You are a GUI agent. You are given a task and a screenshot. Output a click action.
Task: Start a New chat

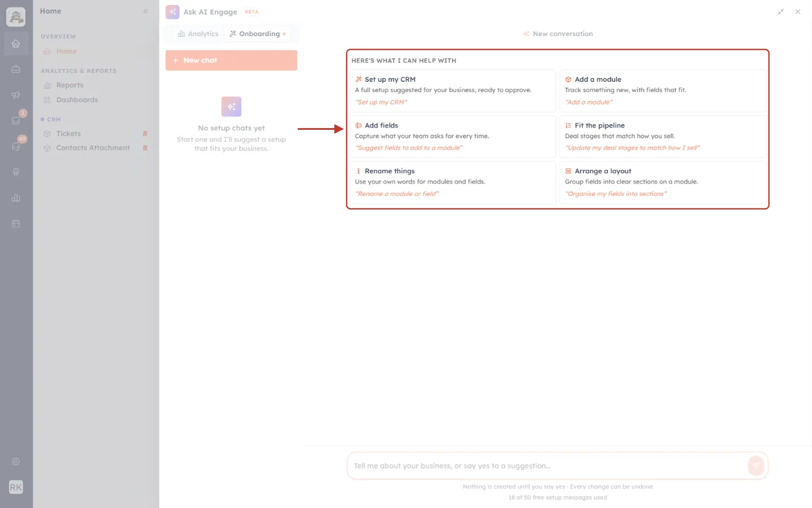tap(231, 60)
